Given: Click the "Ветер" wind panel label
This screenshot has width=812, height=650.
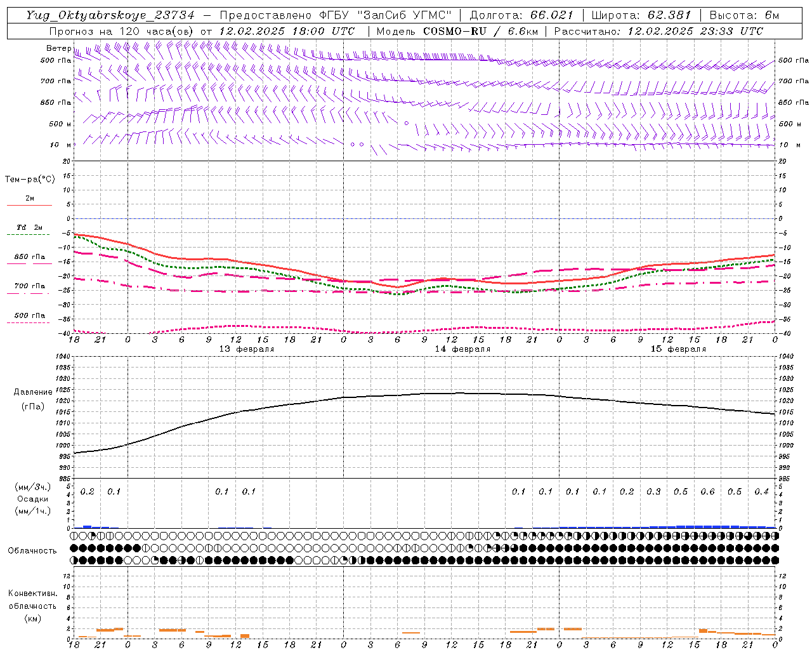Looking at the screenshot, I should [x=59, y=48].
